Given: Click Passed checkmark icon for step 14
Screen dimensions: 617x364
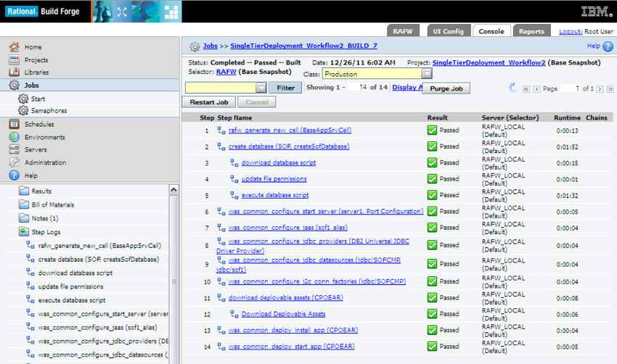Looking at the screenshot, I should (x=432, y=347).
